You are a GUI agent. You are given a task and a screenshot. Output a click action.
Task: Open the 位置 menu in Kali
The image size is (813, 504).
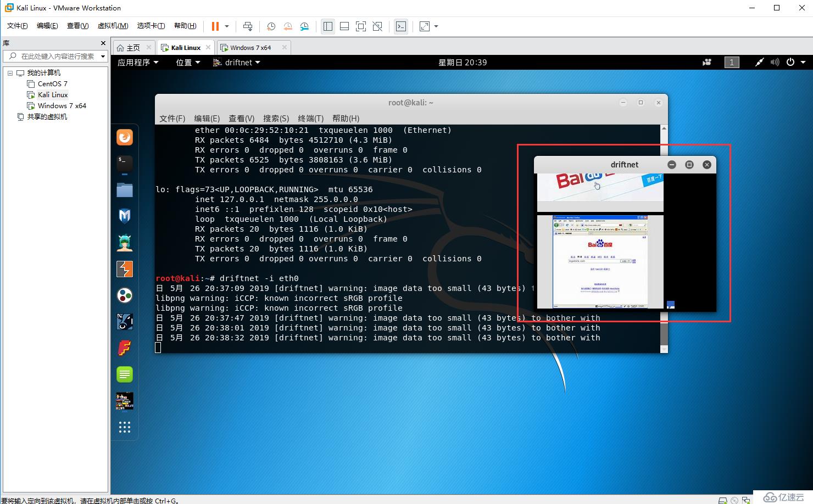coord(188,63)
